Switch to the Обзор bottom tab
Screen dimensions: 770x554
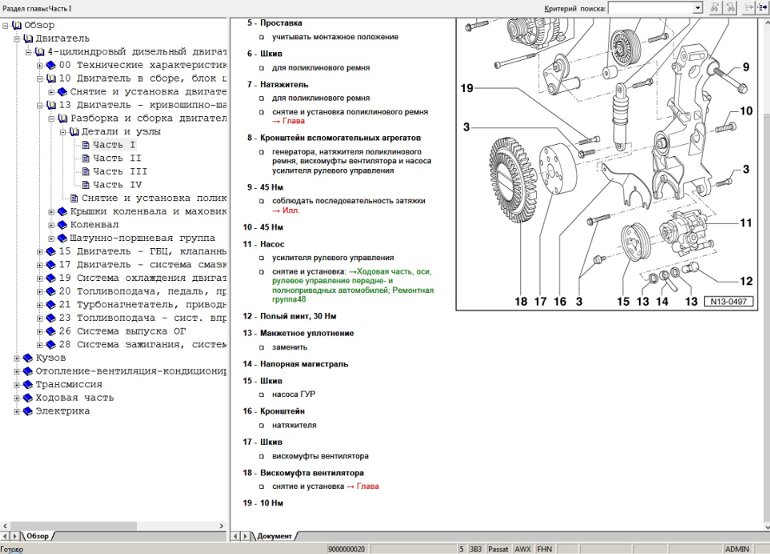tap(38, 536)
